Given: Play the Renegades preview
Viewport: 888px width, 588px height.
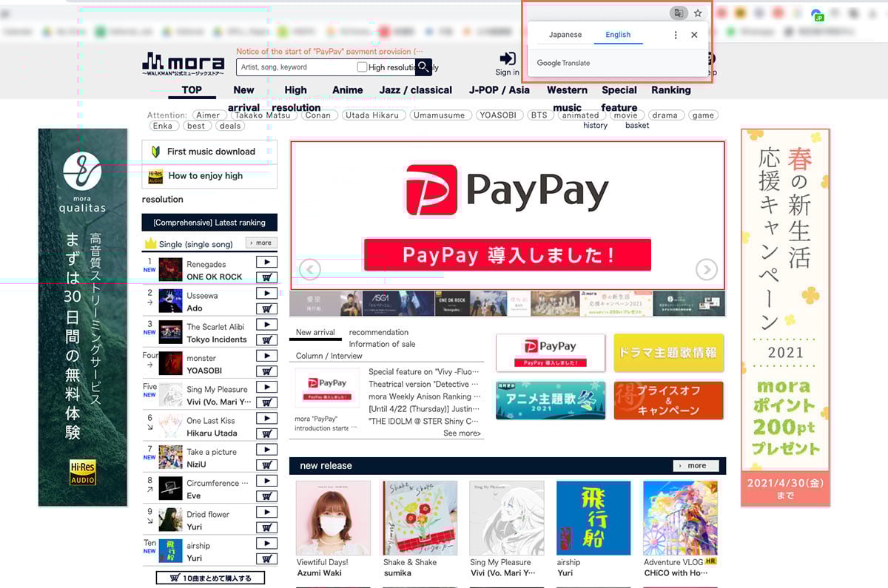Looking at the screenshot, I should pos(266,262).
